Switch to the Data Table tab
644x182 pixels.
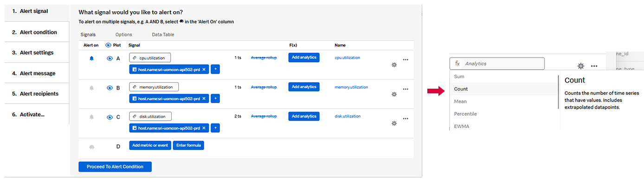coord(163,34)
